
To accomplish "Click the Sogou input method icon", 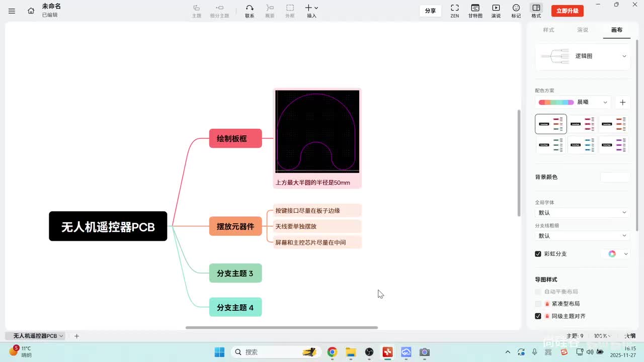I will (565, 352).
